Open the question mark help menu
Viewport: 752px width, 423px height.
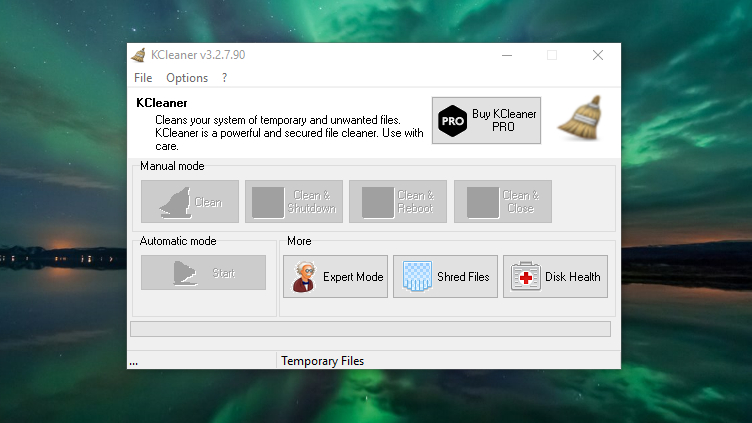click(x=224, y=78)
